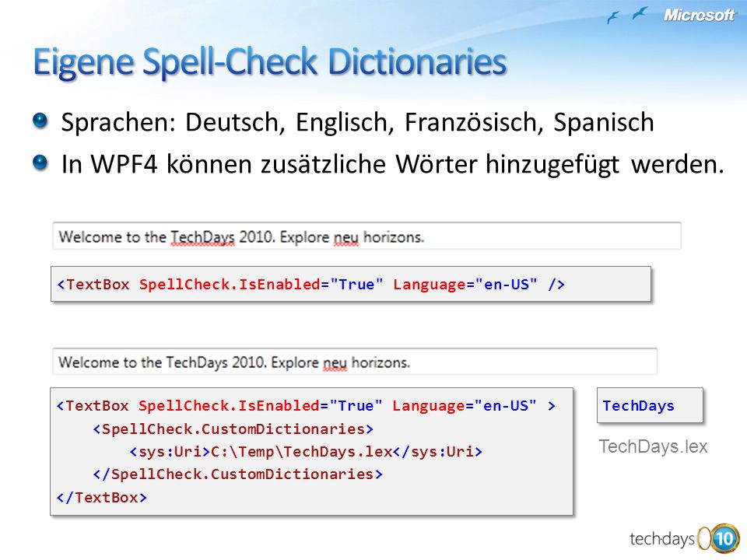747x560 pixels.
Task: Click the Microsoft logo in the header
Action: [699, 16]
